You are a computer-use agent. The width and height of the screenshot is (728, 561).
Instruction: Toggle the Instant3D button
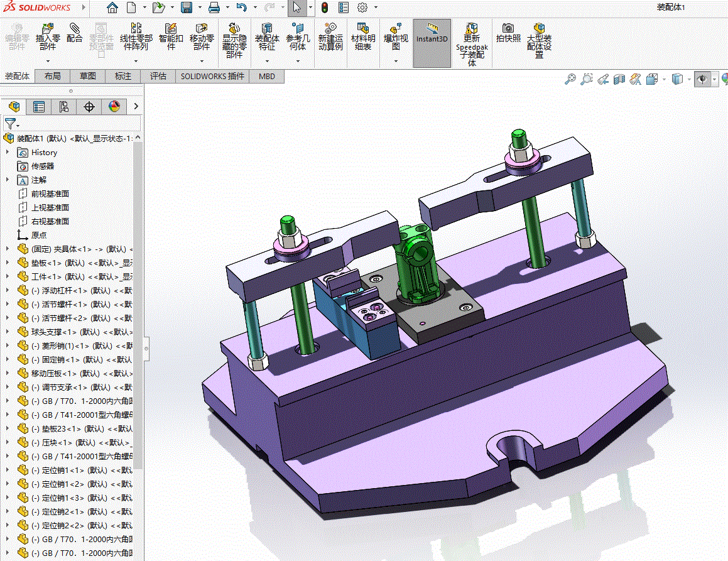click(x=432, y=34)
